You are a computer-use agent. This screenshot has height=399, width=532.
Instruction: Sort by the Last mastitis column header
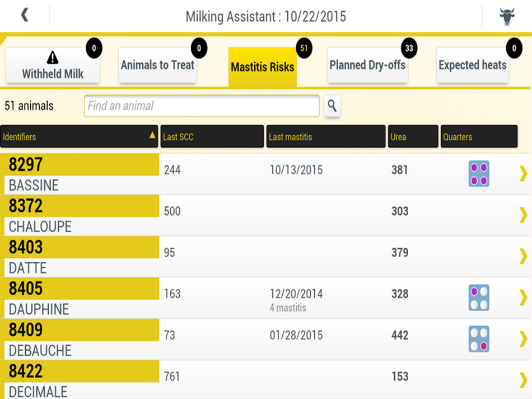[x=326, y=137]
